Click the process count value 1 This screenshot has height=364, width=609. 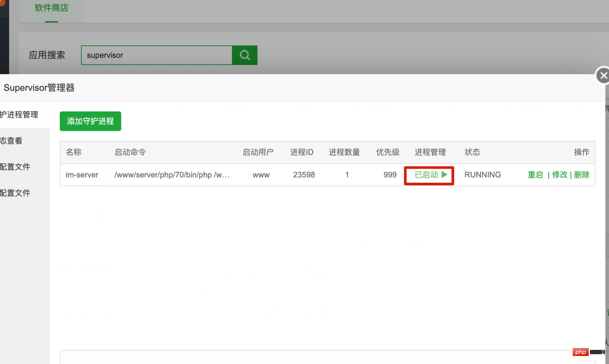[x=347, y=175]
